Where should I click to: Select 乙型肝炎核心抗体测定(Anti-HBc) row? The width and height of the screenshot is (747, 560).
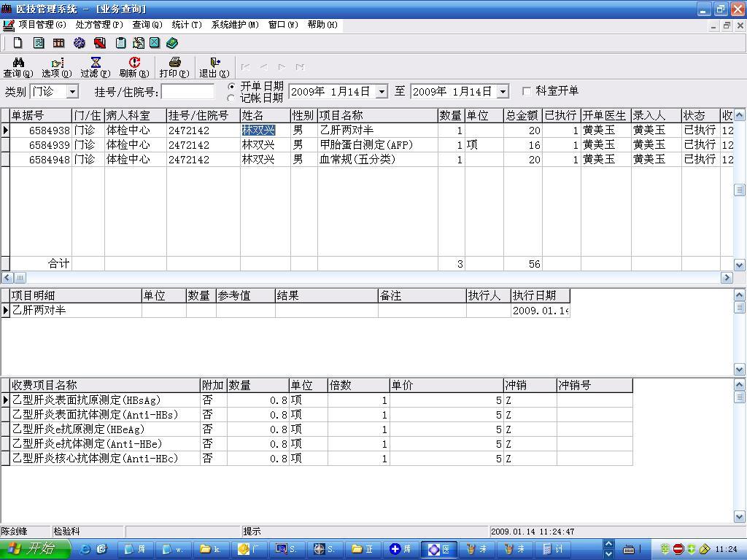[x=317, y=459]
